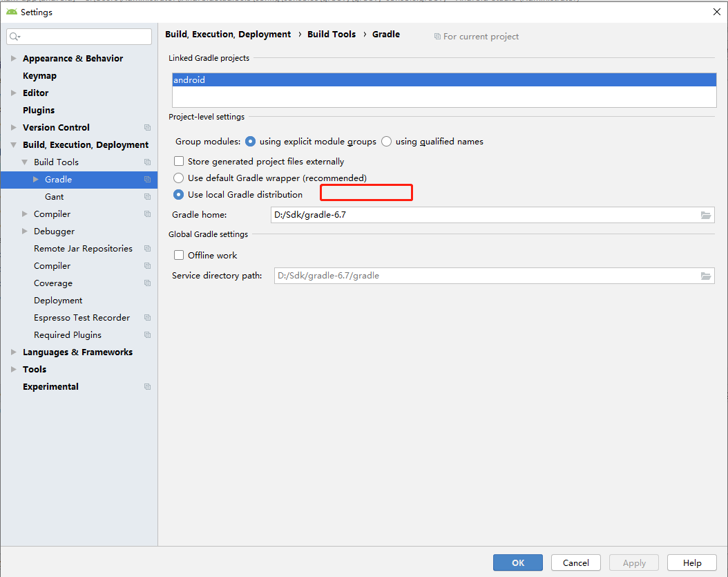Open the Plugins settings page
The height and width of the screenshot is (577, 728).
coord(39,110)
